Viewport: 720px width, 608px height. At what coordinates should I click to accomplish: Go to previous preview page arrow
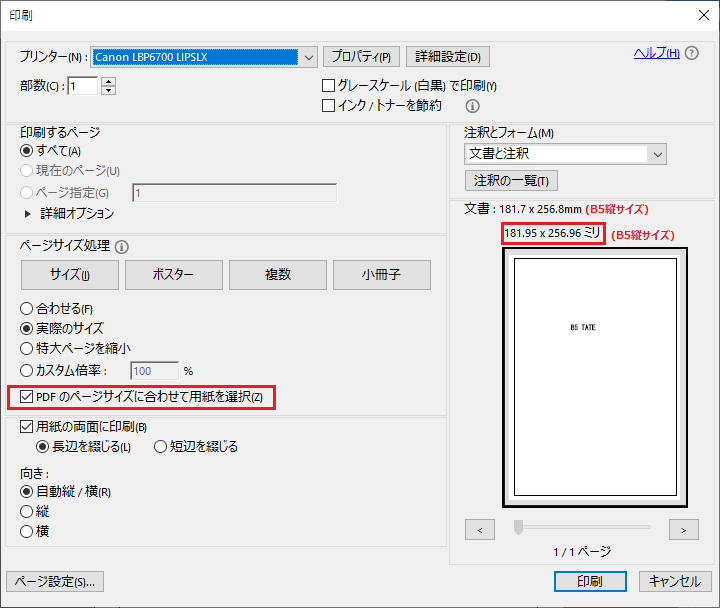click(480, 529)
